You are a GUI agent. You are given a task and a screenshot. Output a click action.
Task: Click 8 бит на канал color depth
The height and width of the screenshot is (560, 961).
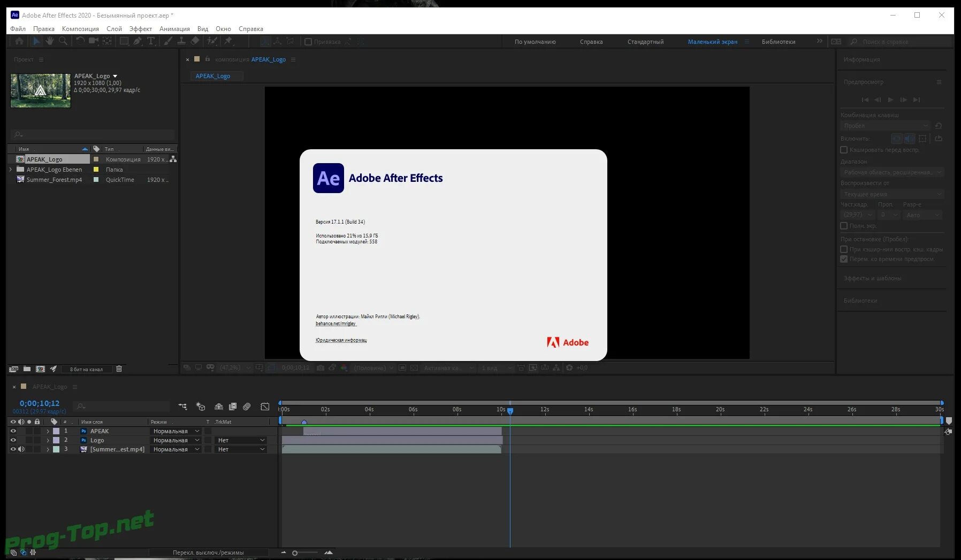pos(86,369)
